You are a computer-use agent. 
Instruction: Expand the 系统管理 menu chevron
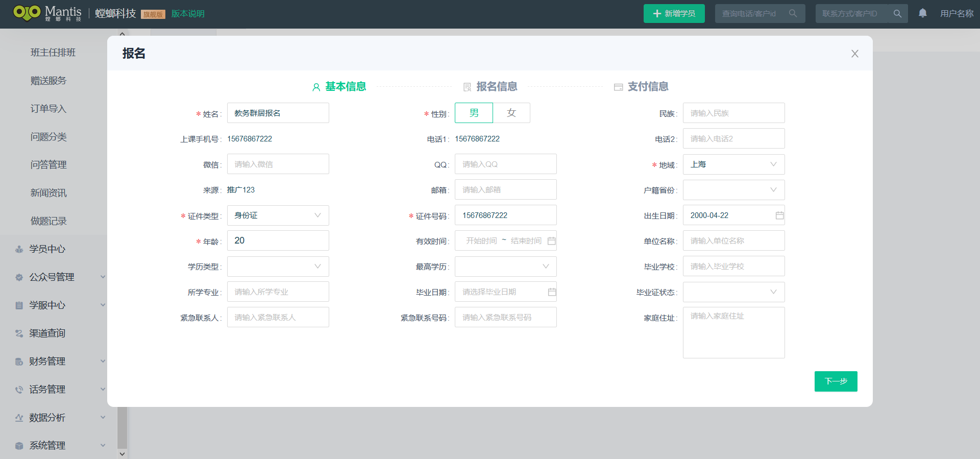(x=103, y=446)
